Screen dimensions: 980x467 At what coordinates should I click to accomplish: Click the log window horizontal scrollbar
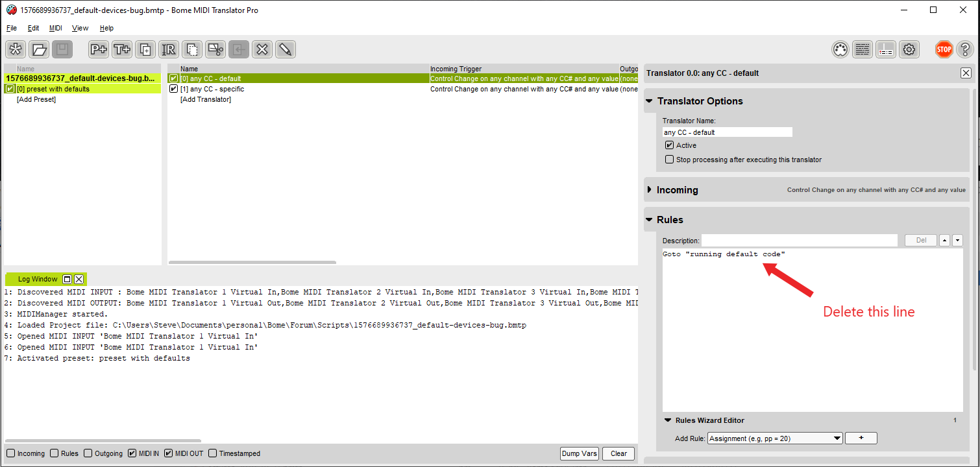[103, 441]
